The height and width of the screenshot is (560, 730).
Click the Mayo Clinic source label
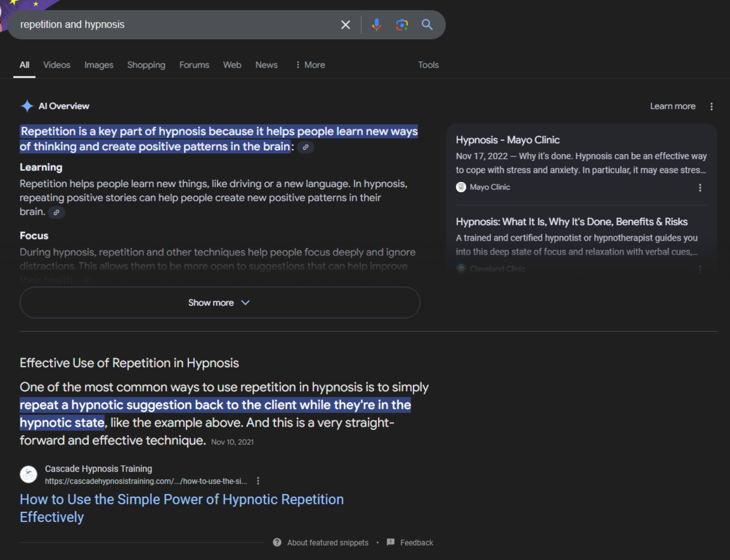click(x=490, y=187)
